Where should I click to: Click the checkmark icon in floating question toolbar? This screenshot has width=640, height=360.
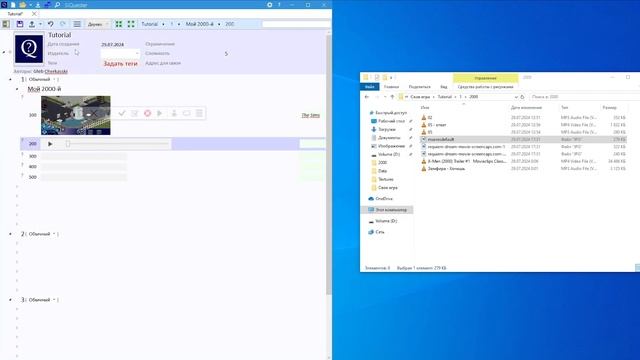coord(122,113)
